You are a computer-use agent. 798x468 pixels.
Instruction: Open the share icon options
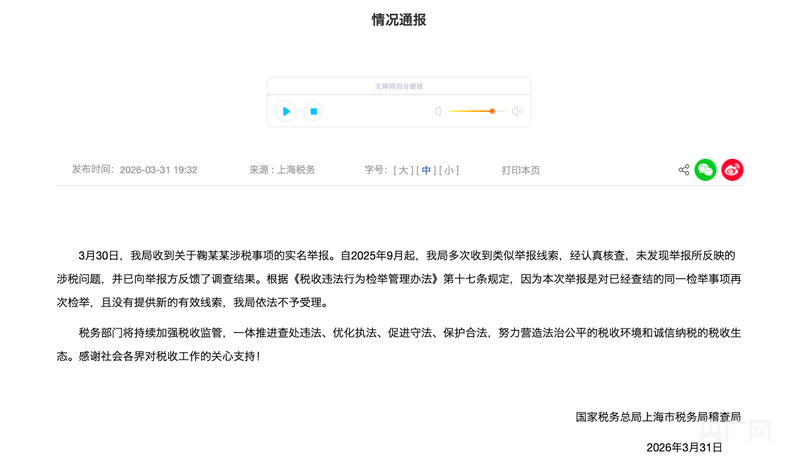coord(684,170)
